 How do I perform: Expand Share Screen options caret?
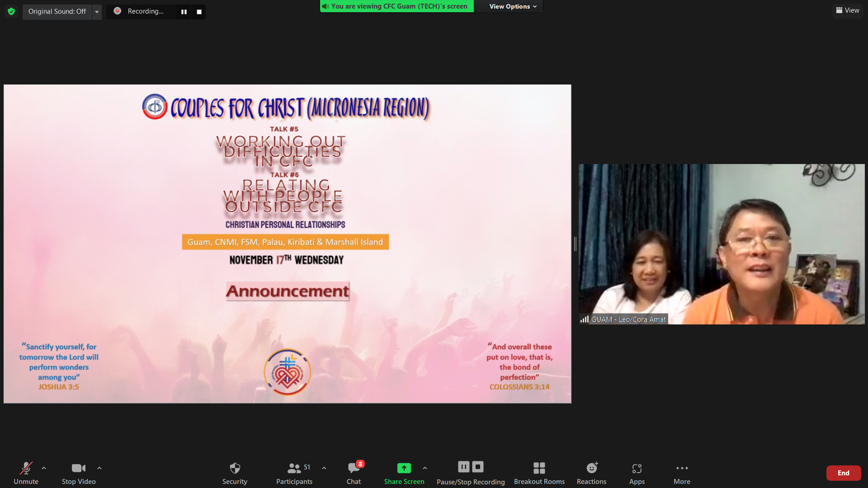[x=425, y=468]
